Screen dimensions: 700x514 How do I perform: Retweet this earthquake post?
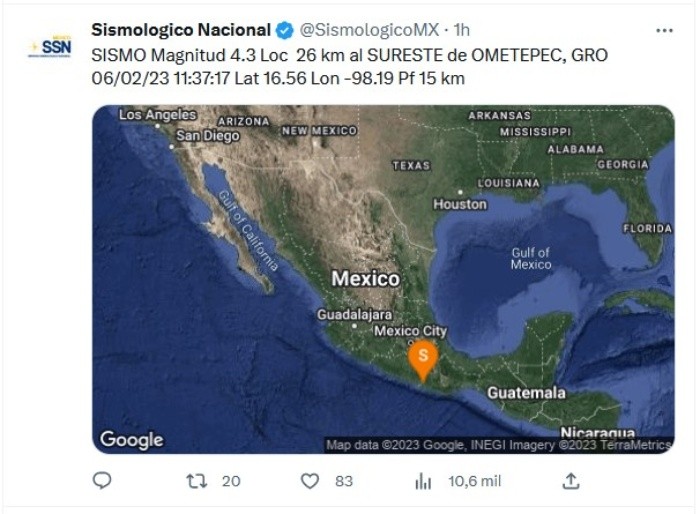tap(197, 481)
